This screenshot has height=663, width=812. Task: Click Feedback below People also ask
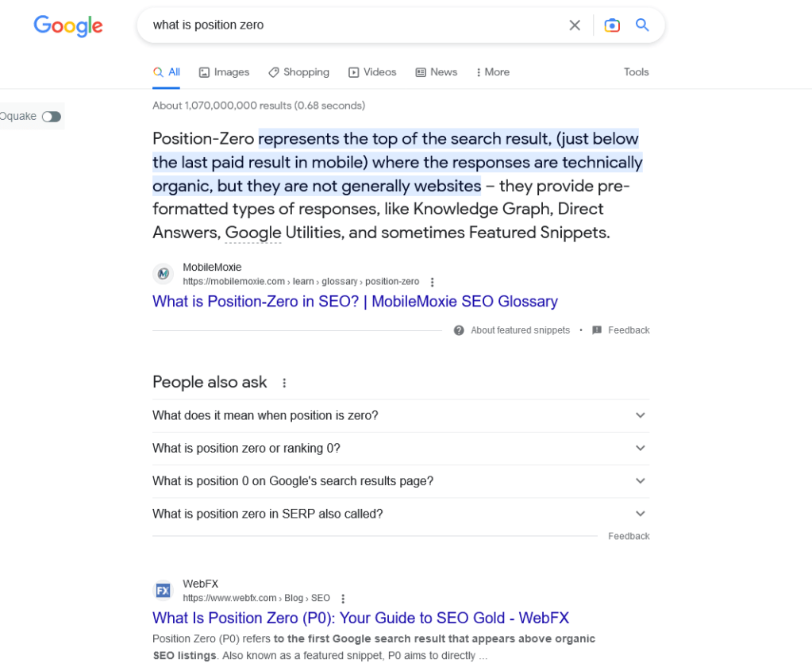[x=628, y=536]
